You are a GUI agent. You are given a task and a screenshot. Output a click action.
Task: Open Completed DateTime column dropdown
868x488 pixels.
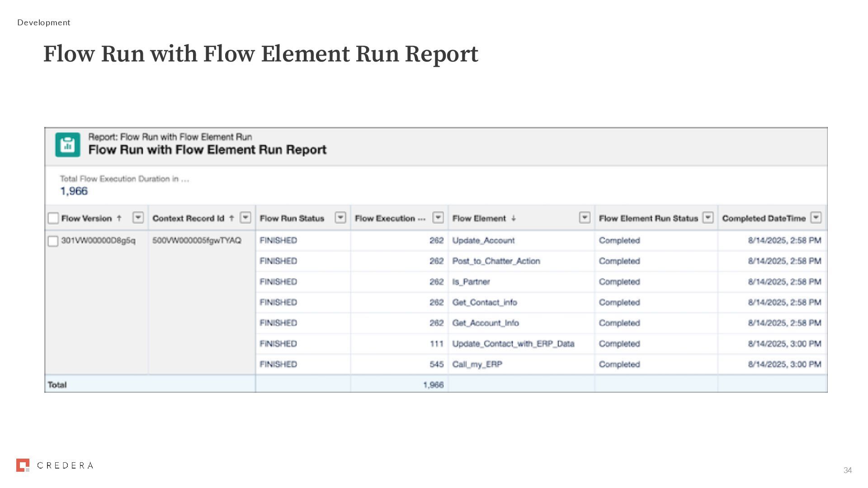point(816,218)
